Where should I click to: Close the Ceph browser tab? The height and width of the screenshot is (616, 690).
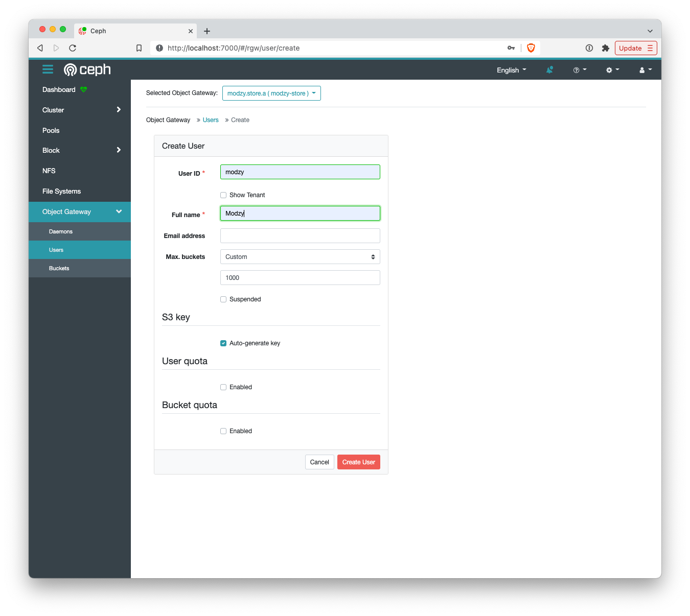pos(191,31)
